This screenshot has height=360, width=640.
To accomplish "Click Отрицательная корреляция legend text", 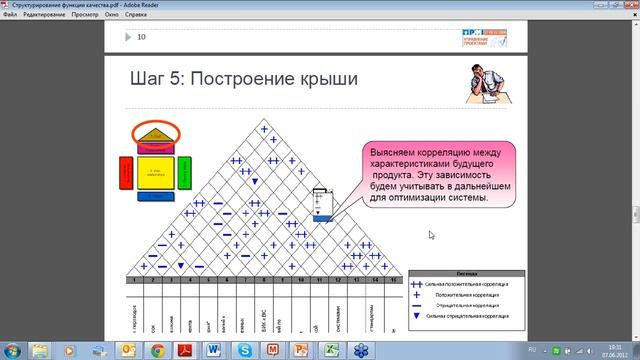I will click(467, 306).
